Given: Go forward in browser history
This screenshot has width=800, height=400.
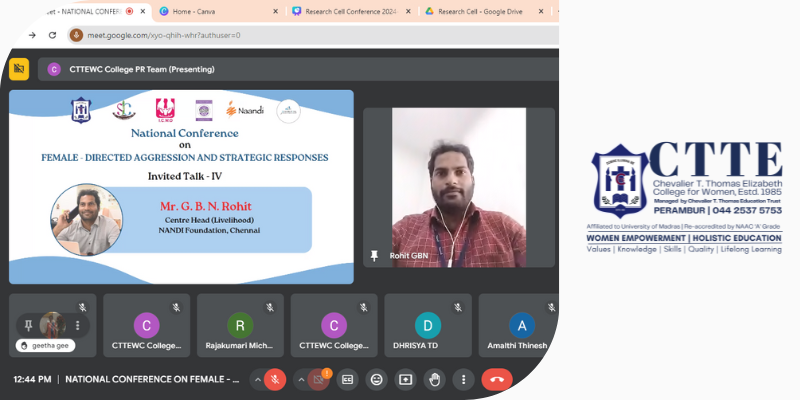Looking at the screenshot, I should point(32,35).
